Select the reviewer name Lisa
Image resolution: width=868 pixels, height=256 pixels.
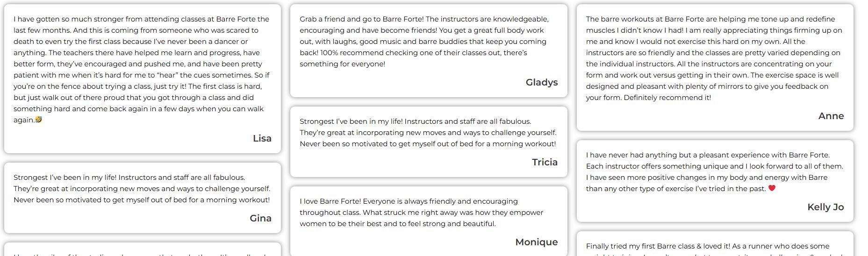pos(262,138)
